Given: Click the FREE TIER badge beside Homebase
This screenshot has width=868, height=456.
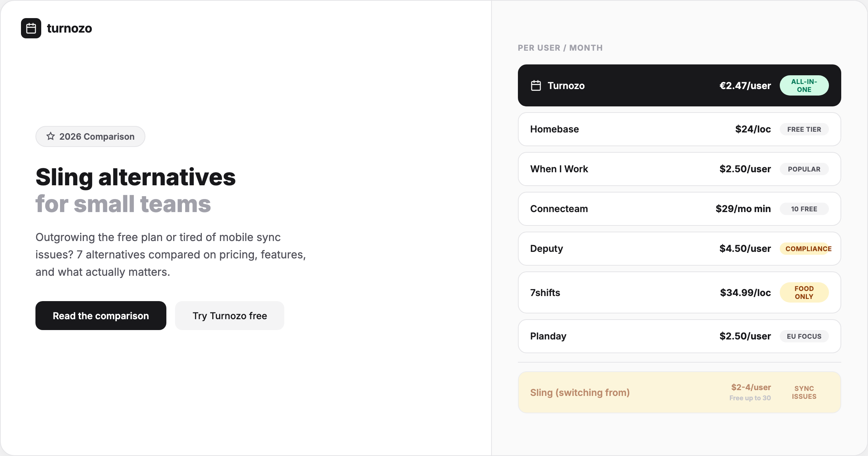Looking at the screenshot, I should (804, 129).
